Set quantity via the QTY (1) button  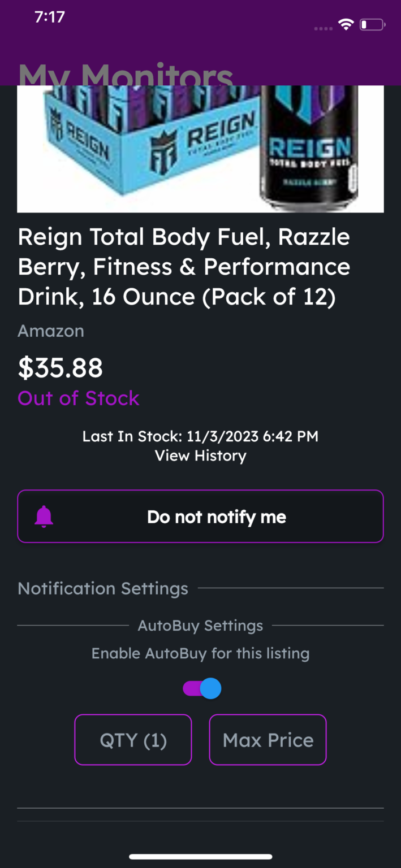tap(133, 740)
